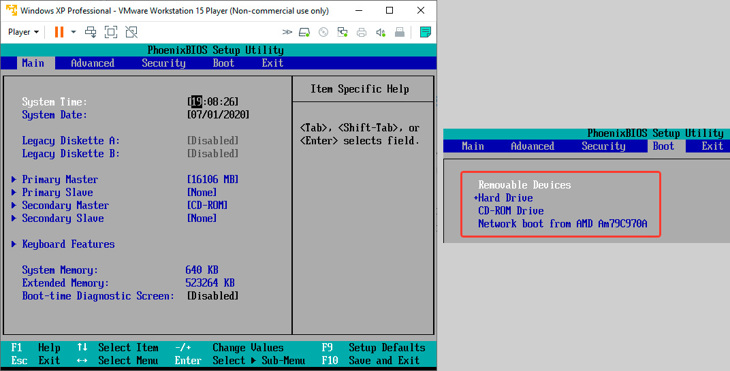Image resolution: width=730 pixels, height=371 pixels.
Task: Enter full screen mode icon
Action: click(x=111, y=32)
